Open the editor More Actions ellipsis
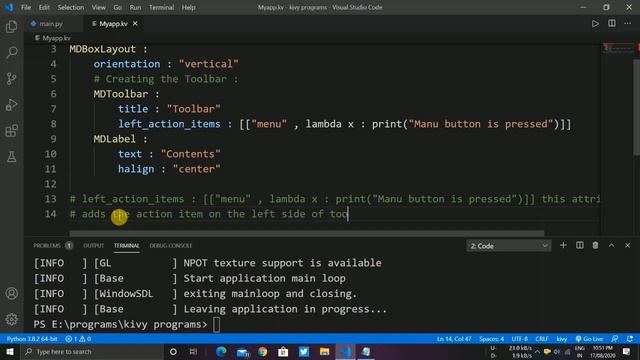This screenshot has height=360, width=640. [627, 24]
